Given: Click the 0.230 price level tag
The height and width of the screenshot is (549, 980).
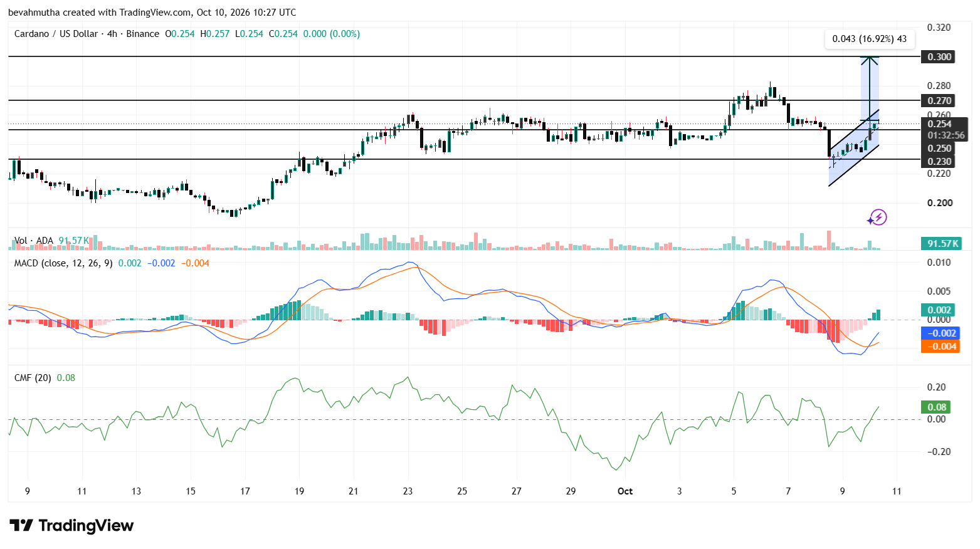Looking at the screenshot, I should coord(939,162).
